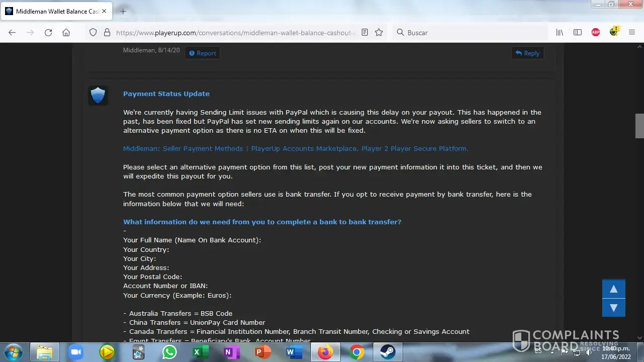Click the 'Your Address:' line

pos(146,268)
